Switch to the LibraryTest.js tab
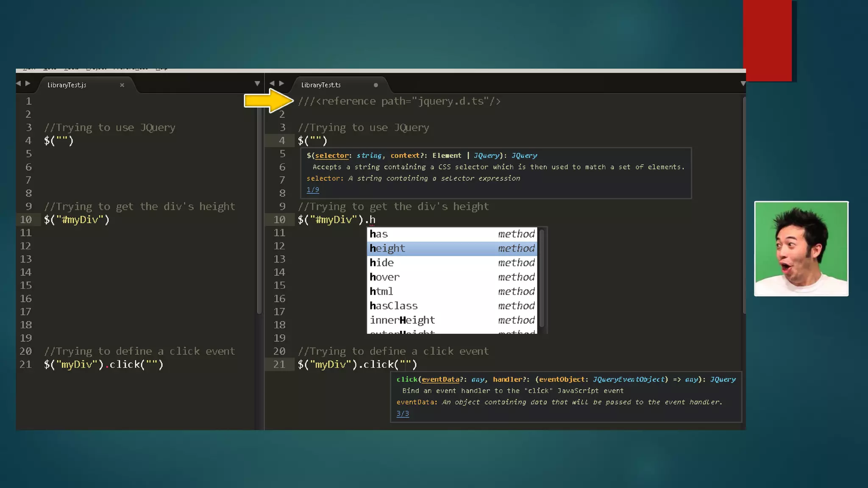Viewport: 868px width, 488px height. [67, 85]
